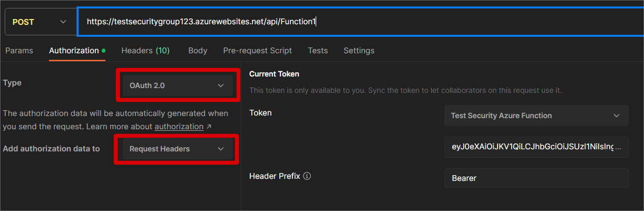The height and width of the screenshot is (211, 644).
Task: Click the token value field starting with eyJ0
Action: click(536, 147)
